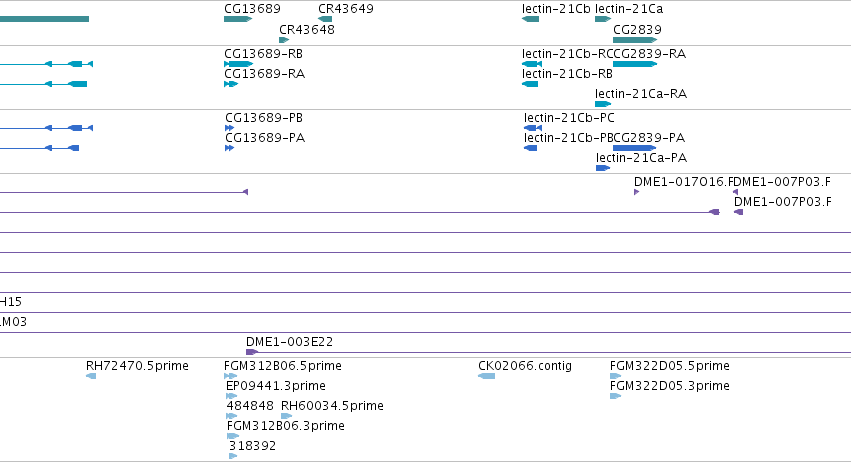Select the lectin-21Cb gene arrow glyph

pyautogui.click(x=530, y=19)
